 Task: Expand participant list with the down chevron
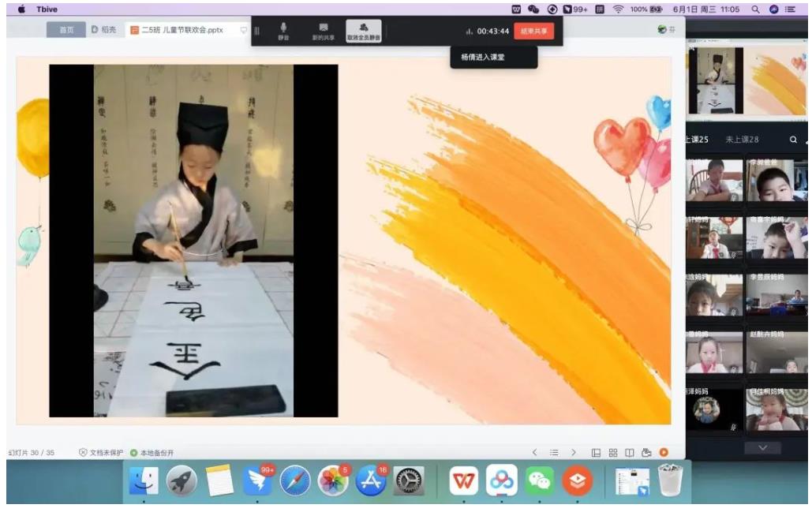pos(762,447)
